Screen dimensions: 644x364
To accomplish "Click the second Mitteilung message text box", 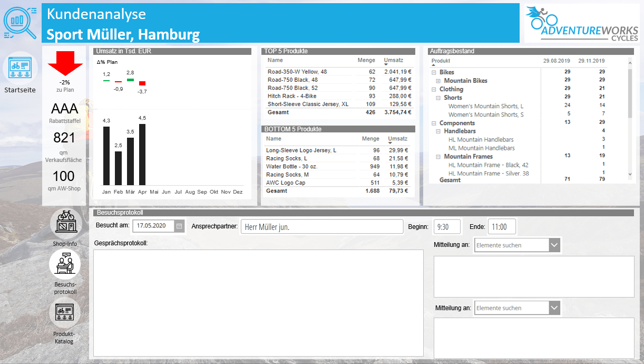I will (x=534, y=338).
